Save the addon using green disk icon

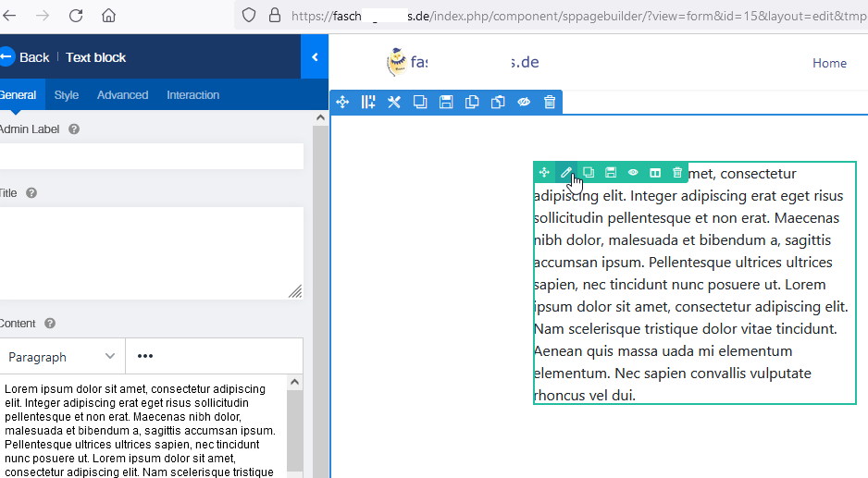[x=611, y=173]
